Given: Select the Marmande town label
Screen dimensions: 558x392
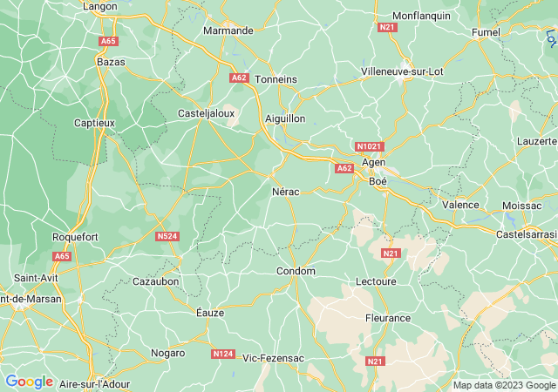Looking at the screenshot, I should coord(228,30).
